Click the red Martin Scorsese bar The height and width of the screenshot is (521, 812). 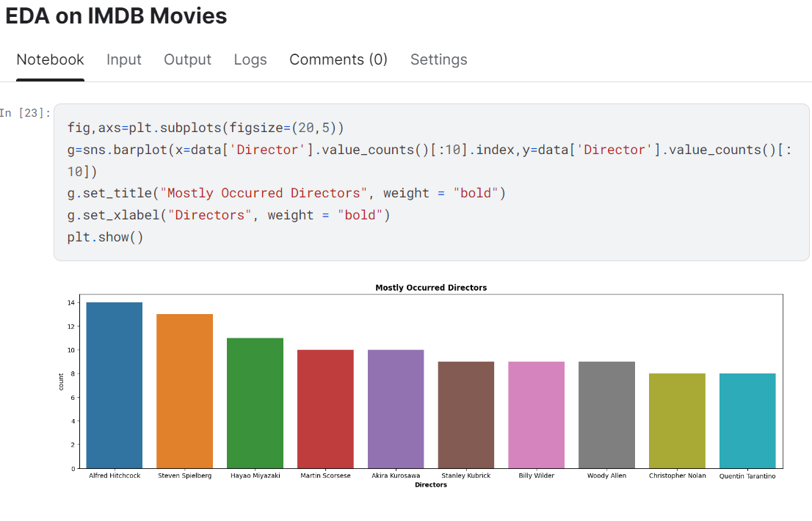pos(326,409)
